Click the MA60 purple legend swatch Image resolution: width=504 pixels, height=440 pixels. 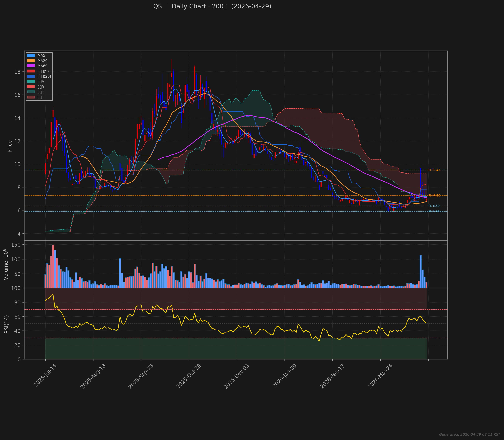31,66
